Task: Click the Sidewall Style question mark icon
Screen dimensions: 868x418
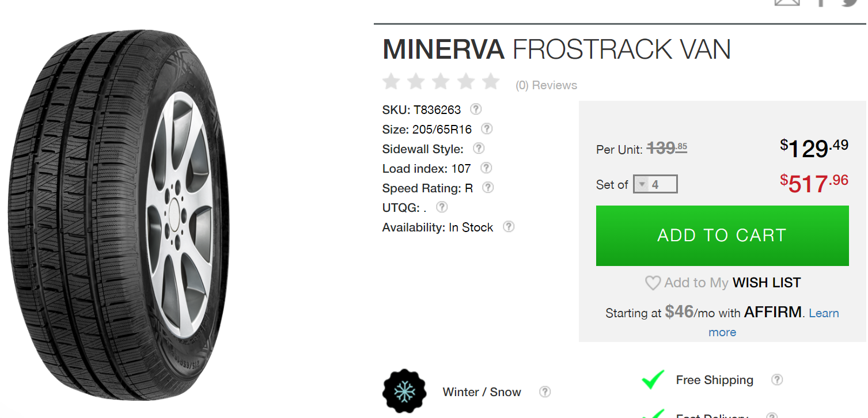Action: (479, 149)
